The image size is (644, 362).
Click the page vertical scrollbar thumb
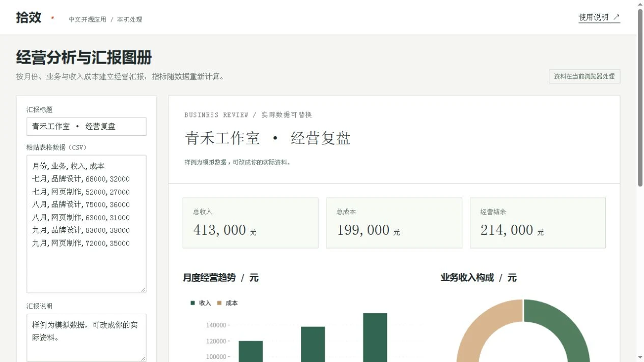click(x=640, y=98)
